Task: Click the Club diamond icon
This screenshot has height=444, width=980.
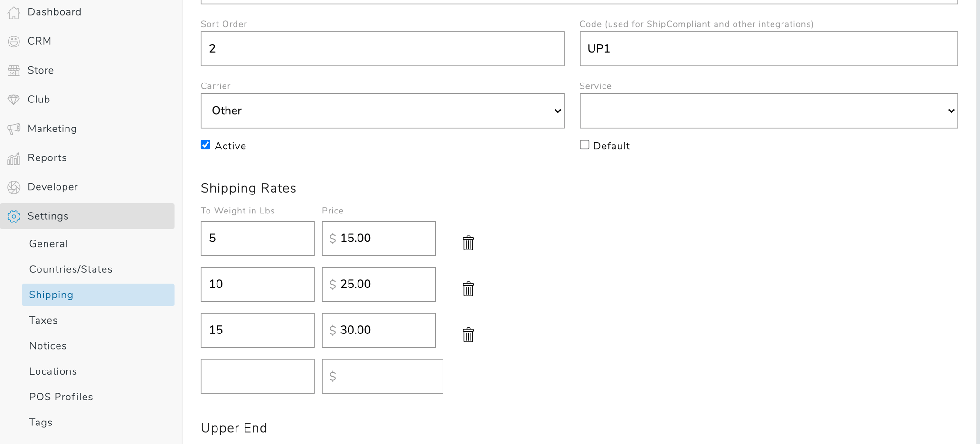Action: (x=14, y=100)
